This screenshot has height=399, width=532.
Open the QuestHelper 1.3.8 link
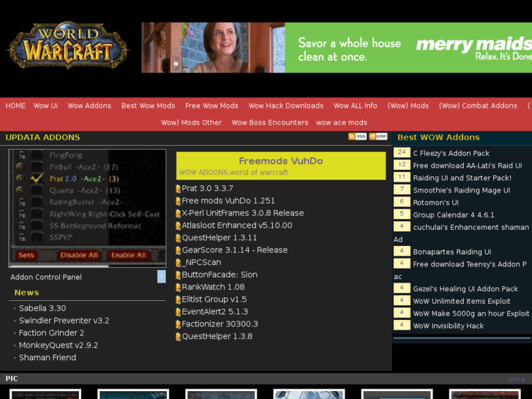(217, 336)
